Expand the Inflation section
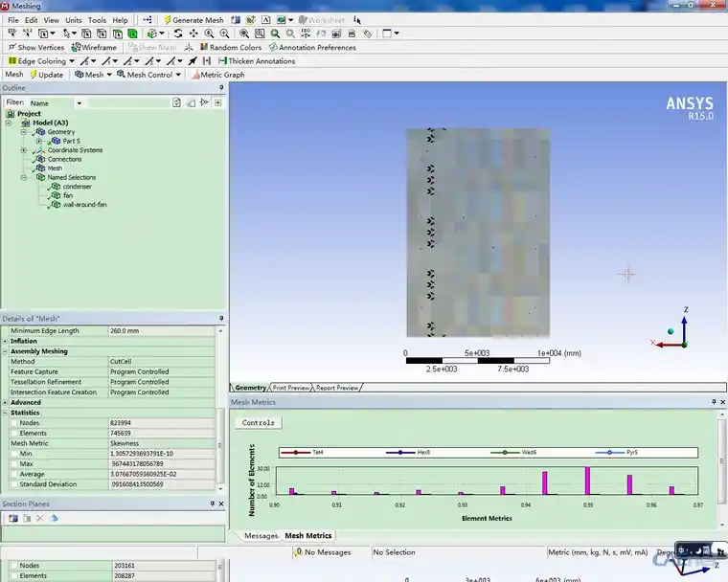728x582 pixels. coord(5,341)
